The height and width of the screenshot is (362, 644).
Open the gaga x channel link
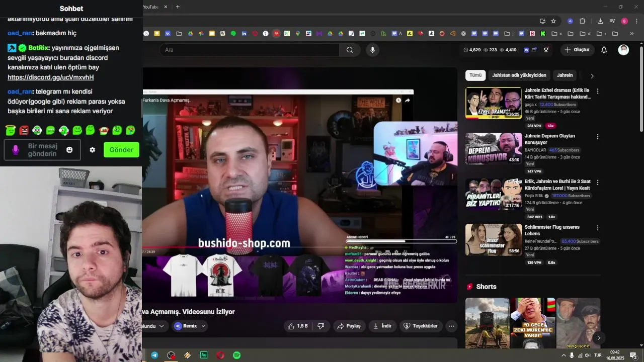(x=530, y=105)
